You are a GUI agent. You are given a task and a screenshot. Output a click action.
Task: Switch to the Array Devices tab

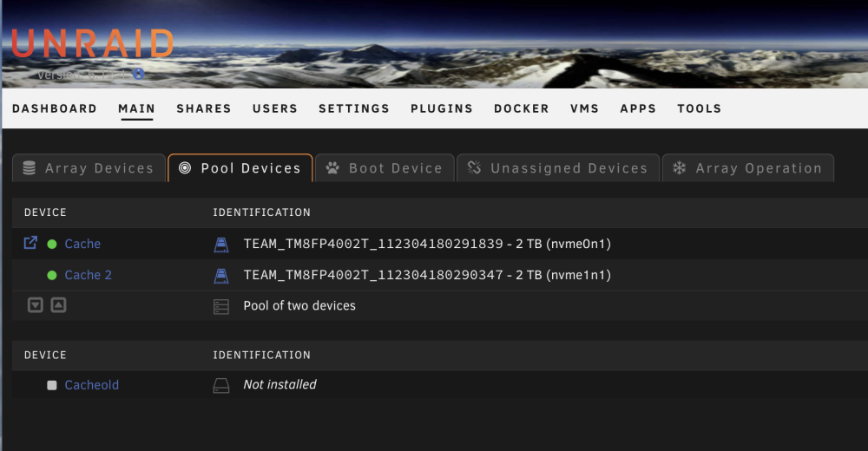point(89,167)
